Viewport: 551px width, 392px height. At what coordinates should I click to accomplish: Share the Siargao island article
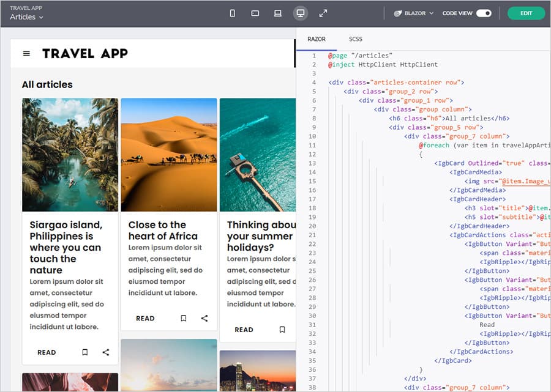point(105,352)
